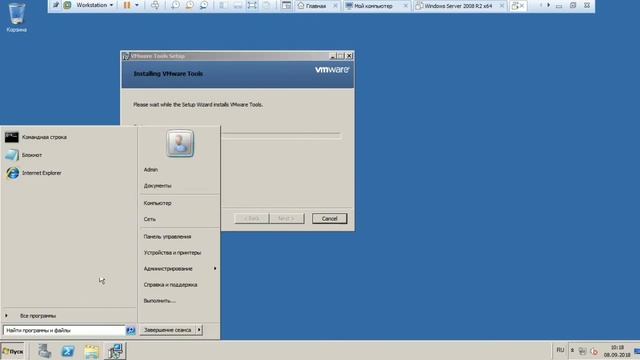Click the Command Prompt icon in Start menu
Screen dimensions: 640x360
(x=11, y=137)
